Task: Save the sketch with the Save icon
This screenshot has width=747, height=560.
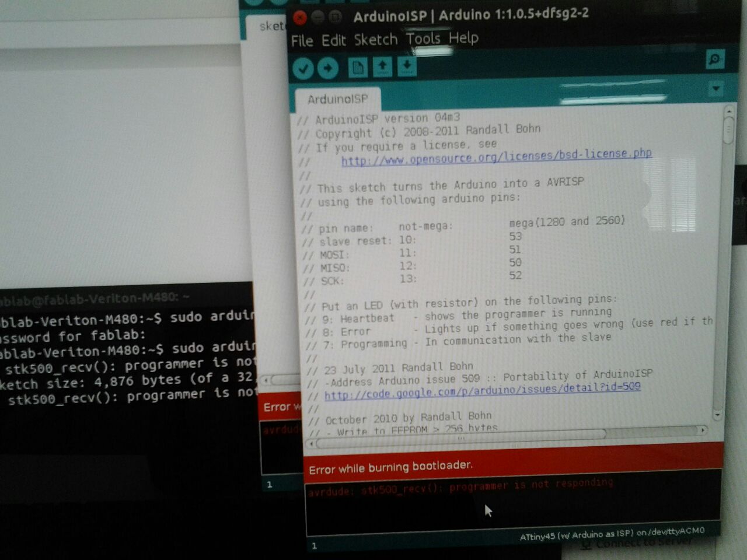Action: click(x=407, y=66)
